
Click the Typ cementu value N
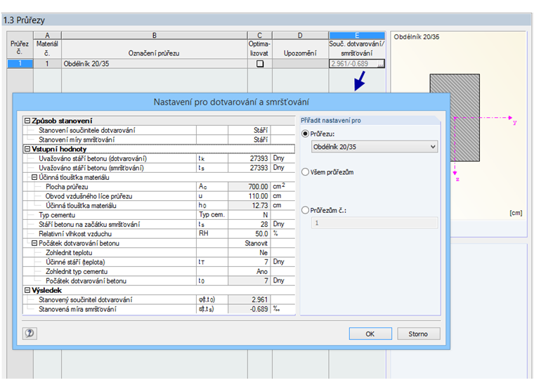(x=249, y=215)
